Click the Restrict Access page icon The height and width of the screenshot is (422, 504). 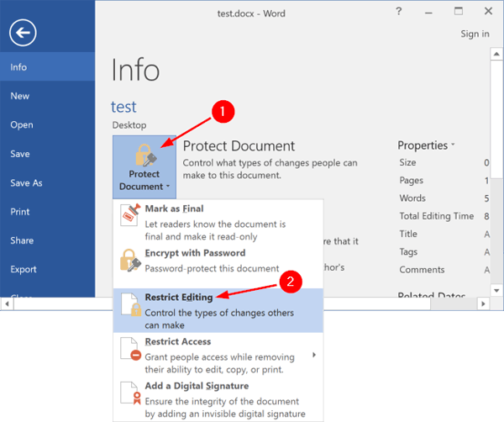tap(129, 351)
